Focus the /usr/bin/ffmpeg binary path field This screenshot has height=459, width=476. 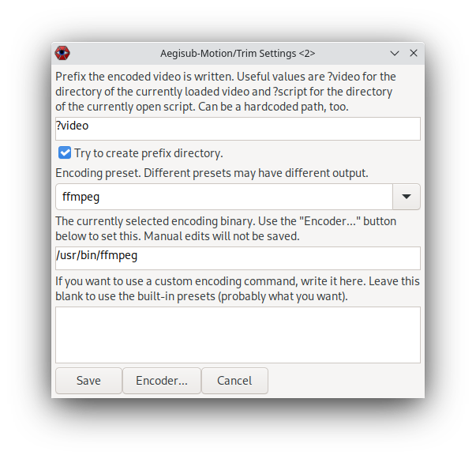(x=238, y=258)
